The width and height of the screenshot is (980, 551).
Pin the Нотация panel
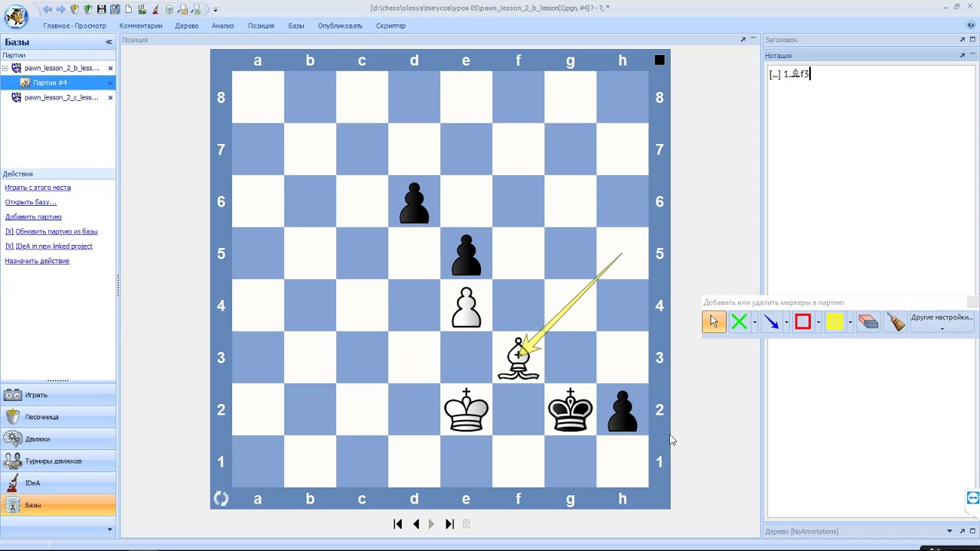pyautogui.click(x=962, y=55)
